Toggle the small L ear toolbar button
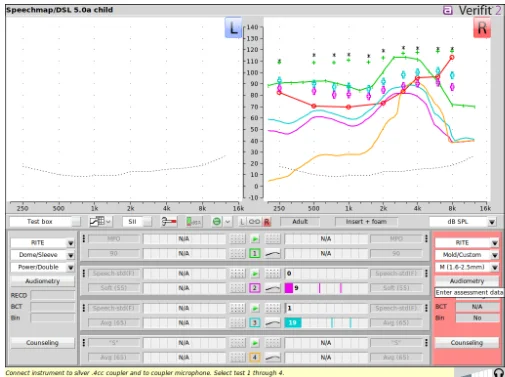This screenshot has width=505, height=377. point(242,222)
